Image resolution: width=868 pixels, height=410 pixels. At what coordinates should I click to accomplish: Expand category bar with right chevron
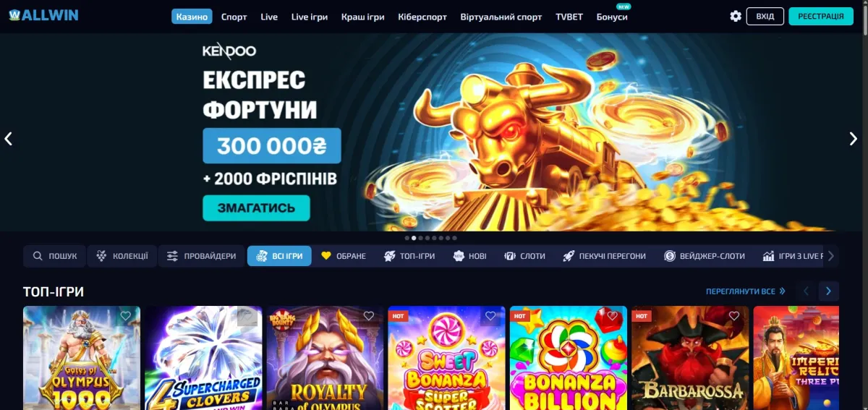831,256
